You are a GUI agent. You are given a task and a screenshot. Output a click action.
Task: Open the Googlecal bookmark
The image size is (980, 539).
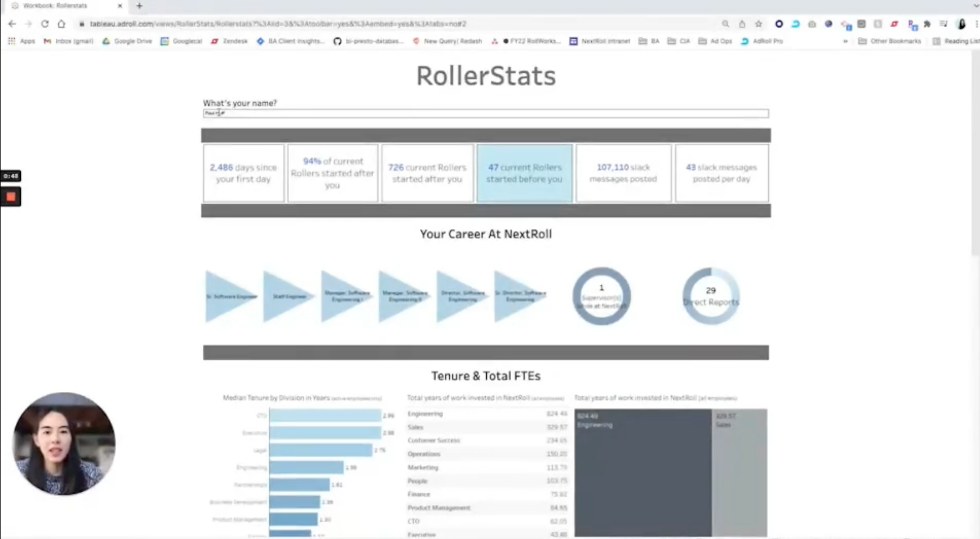click(181, 41)
